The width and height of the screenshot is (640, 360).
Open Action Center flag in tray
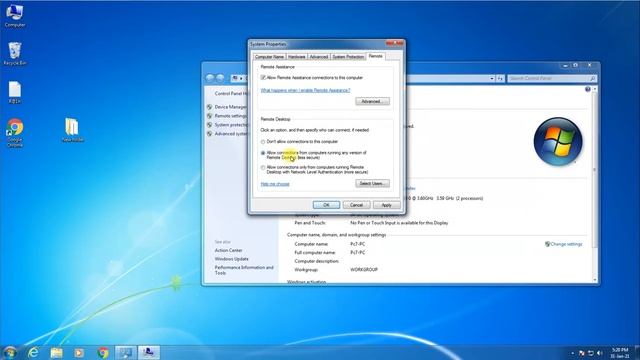tap(582, 353)
